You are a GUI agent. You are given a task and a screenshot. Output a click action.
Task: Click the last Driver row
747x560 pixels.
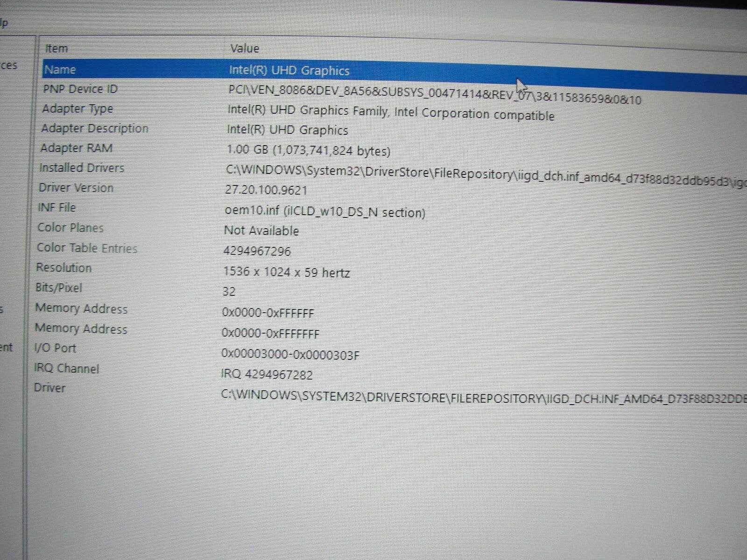click(x=49, y=388)
